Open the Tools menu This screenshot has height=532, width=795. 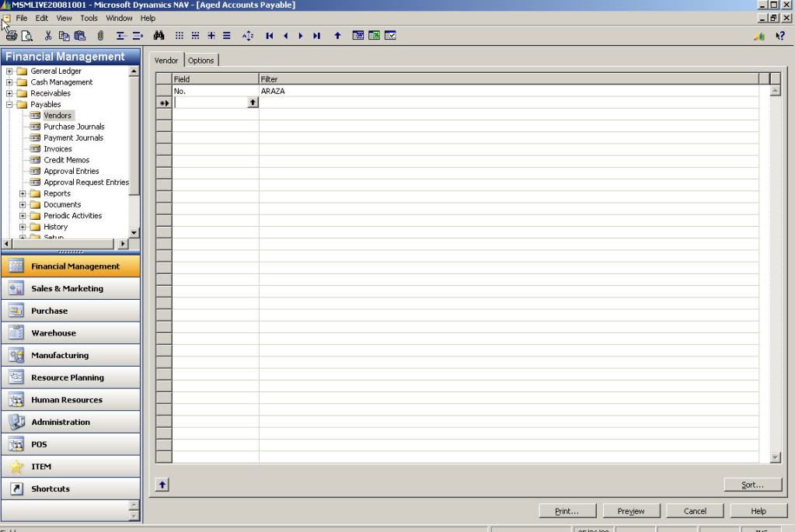click(x=89, y=18)
